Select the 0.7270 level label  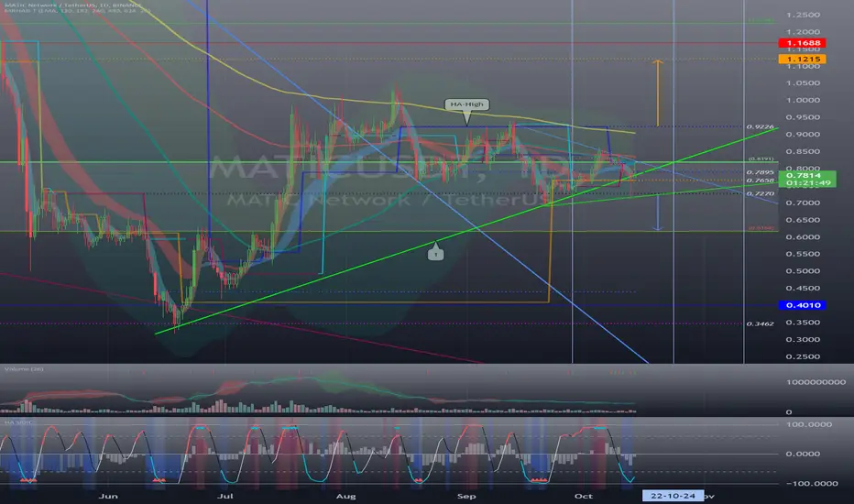(761, 193)
